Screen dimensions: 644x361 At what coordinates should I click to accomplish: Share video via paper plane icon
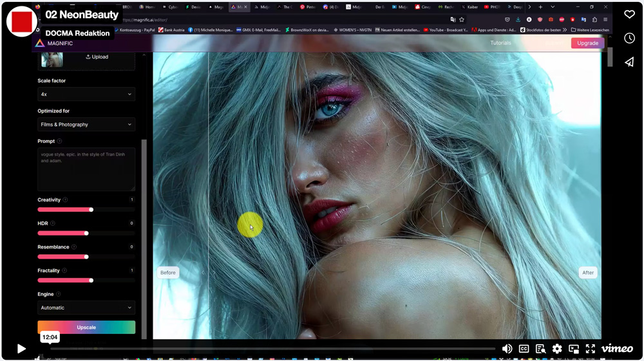[629, 62]
